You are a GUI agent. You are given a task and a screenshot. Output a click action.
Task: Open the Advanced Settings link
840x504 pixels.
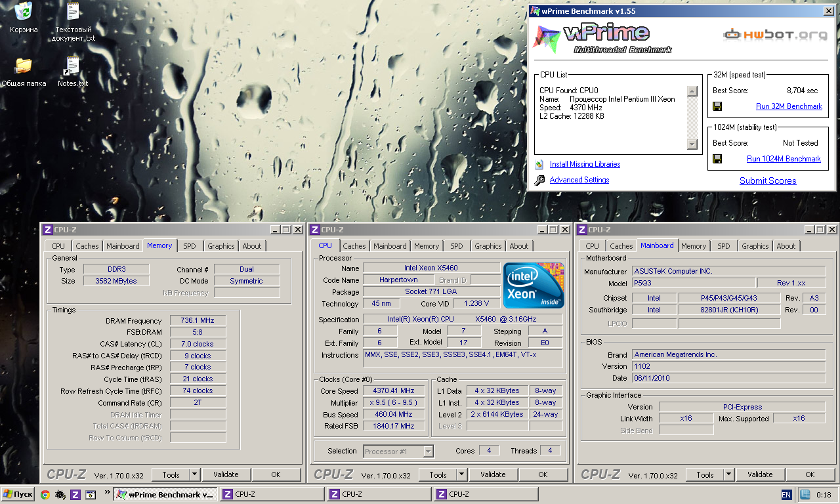pos(579,180)
